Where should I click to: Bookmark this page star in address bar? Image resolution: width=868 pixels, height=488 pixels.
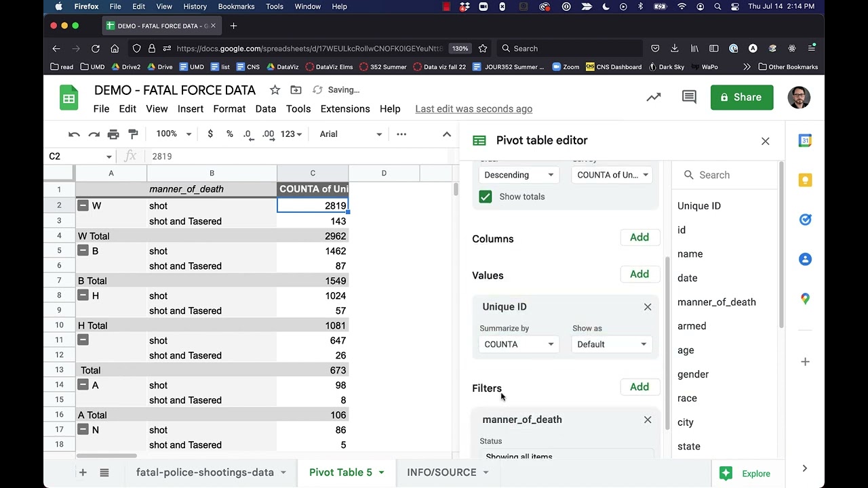click(x=483, y=49)
